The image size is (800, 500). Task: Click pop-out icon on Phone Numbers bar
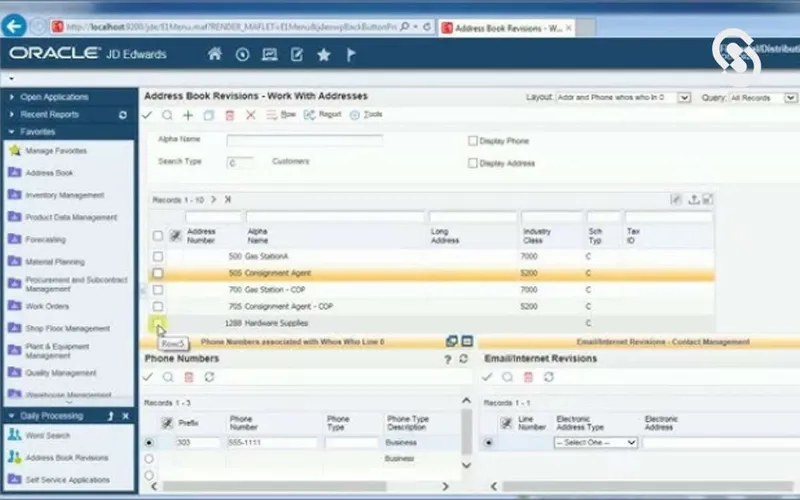(452, 341)
